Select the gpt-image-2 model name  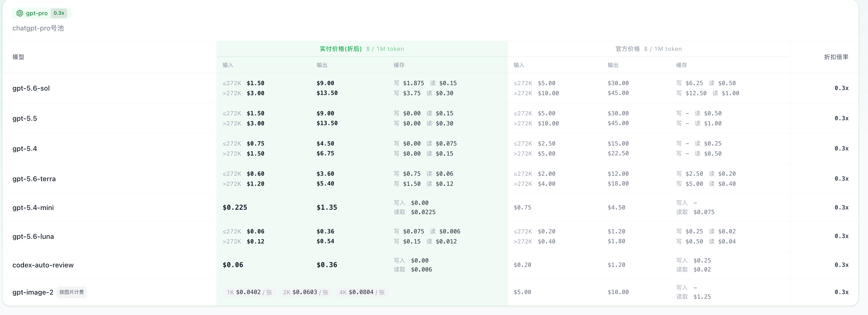[x=33, y=292]
